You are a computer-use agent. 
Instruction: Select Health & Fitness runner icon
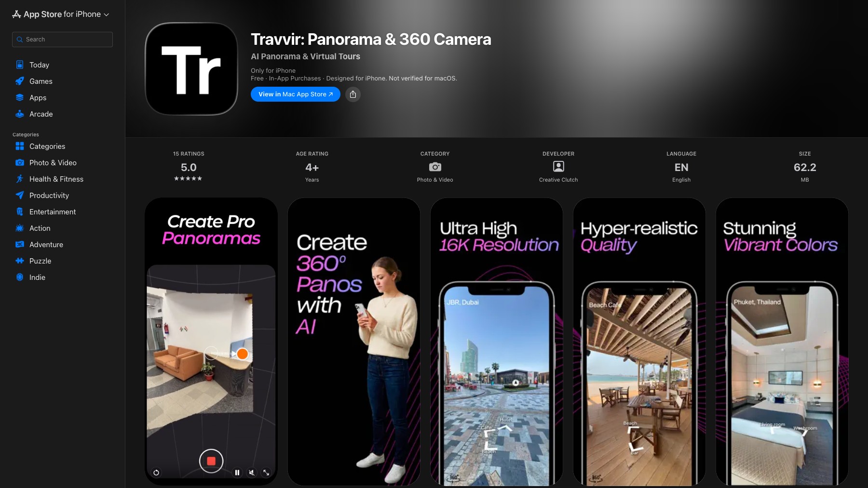(x=20, y=179)
